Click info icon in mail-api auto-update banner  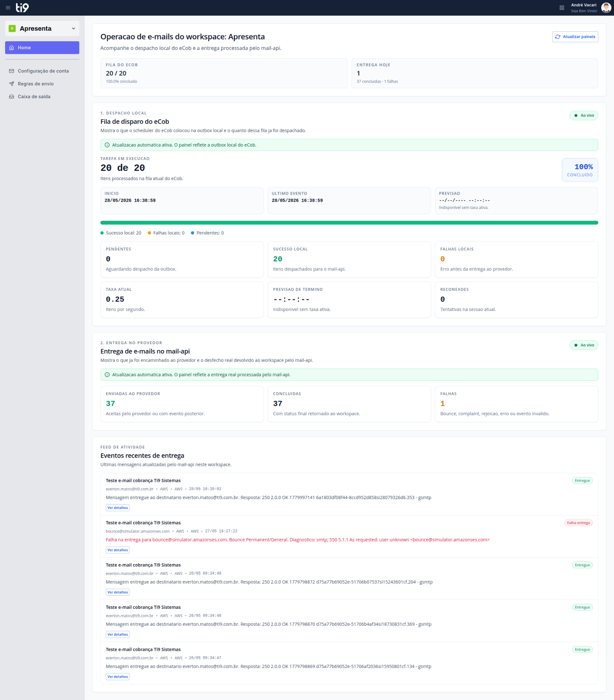coord(107,375)
